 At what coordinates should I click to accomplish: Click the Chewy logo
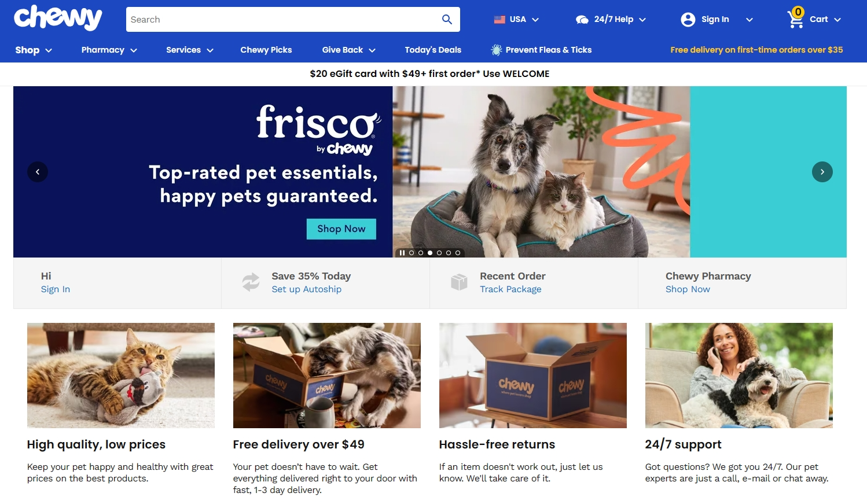point(58,18)
